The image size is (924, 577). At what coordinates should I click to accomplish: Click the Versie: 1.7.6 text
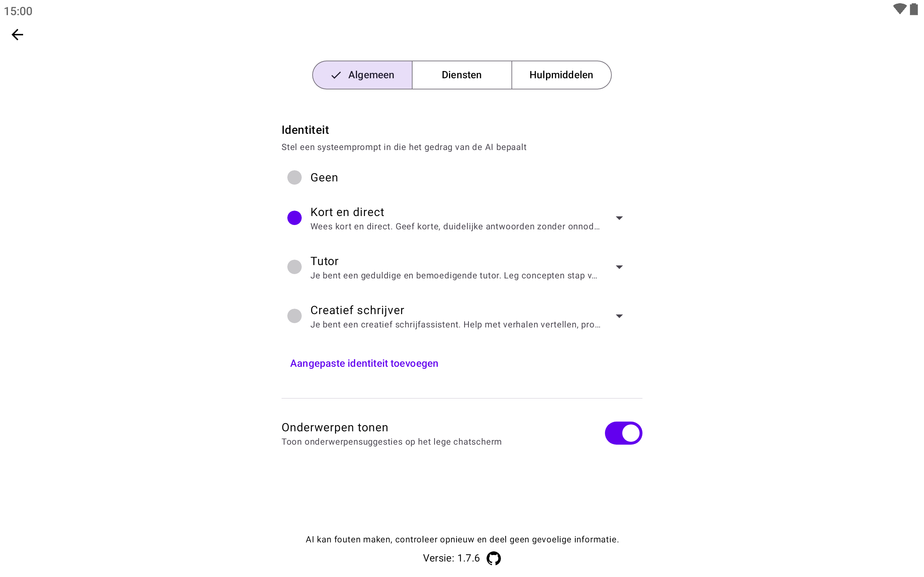(x=451, y=558)
